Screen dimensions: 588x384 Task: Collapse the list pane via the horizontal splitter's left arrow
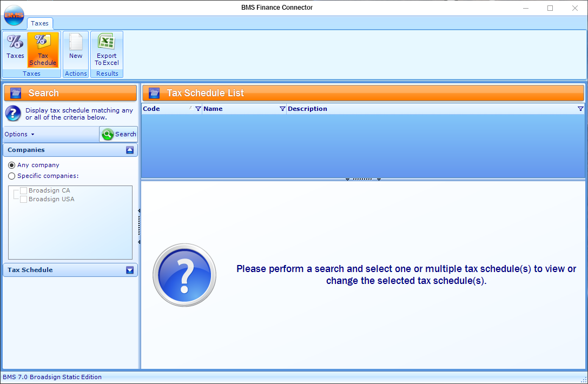347,179
